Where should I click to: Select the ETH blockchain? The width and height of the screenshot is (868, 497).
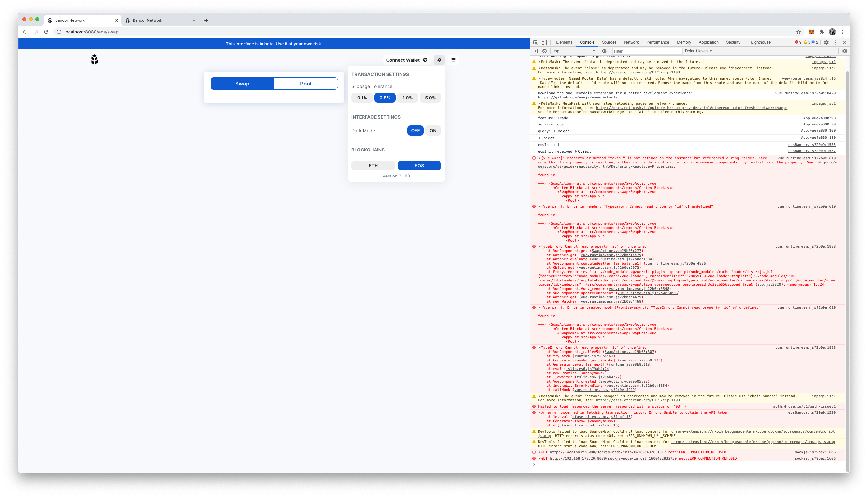373,165
